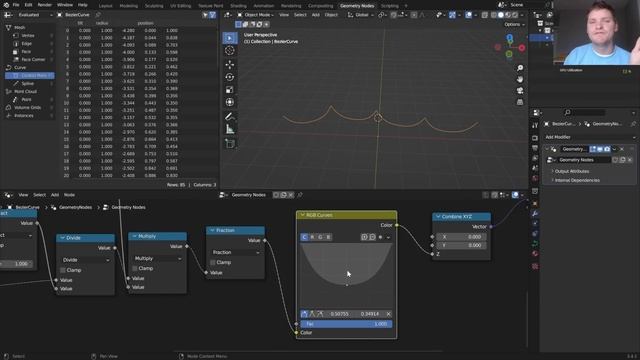Adjust the Fac slider in RGB Curves

tap(347, 324)
